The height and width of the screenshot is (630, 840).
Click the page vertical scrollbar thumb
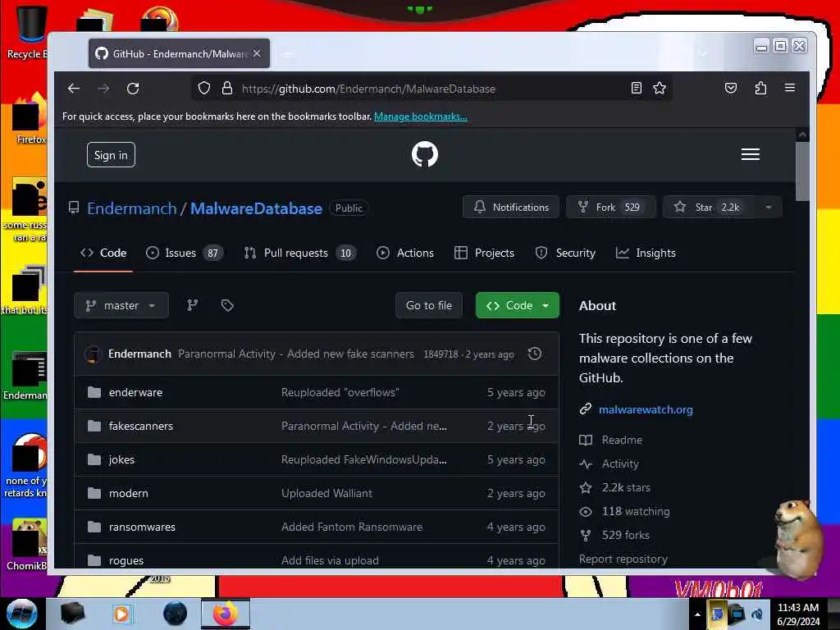802,171
